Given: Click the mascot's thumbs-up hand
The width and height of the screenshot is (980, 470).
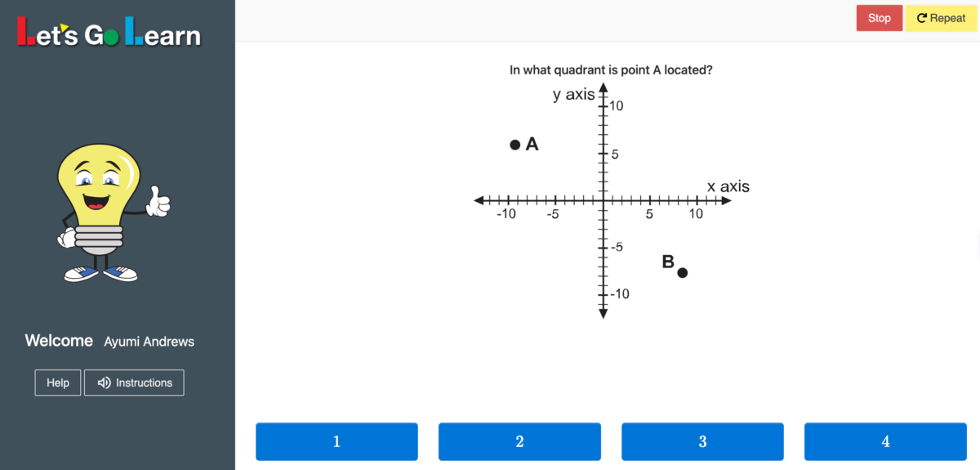Looking at the screenshot, I should coord(158,200).
